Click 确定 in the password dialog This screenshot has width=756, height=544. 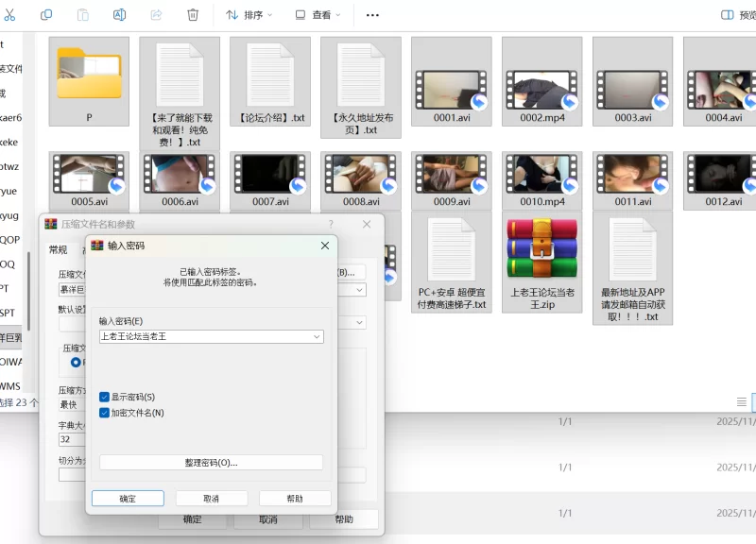128,499
